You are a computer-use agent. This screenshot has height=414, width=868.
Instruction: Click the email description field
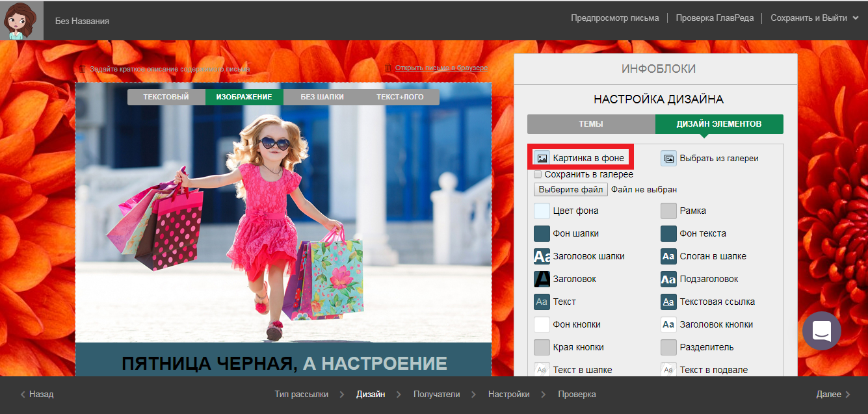click(169, 69)
